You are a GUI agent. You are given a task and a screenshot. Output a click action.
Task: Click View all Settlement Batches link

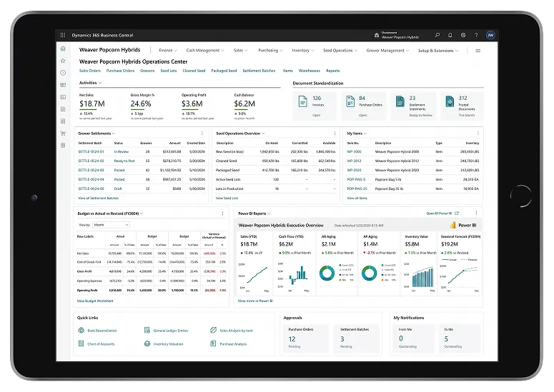point(98,198)
